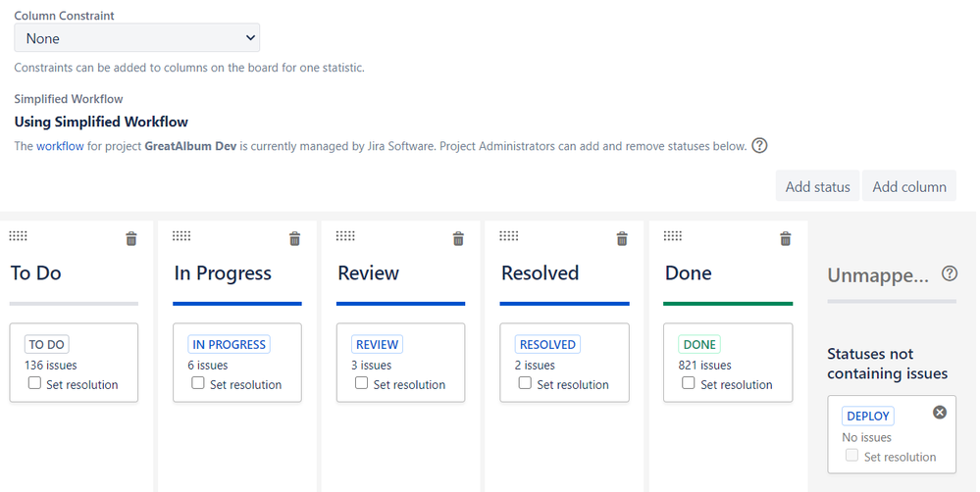The width and height of the screenshot is (980, 492).
Task: Open the workflow link
Action: pyautogui.click(x=60, y=146)
